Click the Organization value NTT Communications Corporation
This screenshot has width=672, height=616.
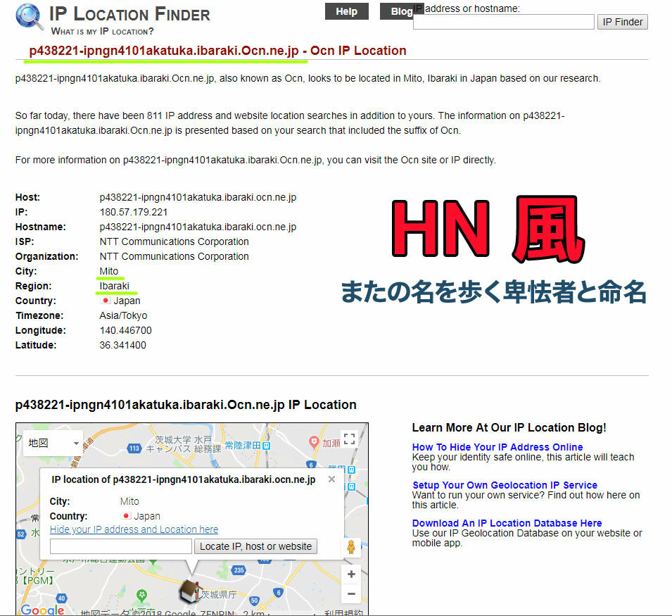click(174, 256)
